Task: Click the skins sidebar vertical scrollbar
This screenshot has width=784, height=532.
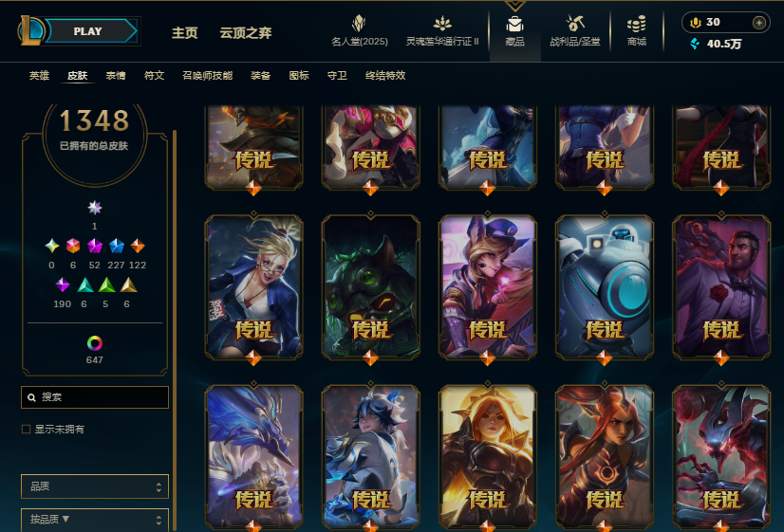Action: pyautogui.click(x=175, y=330)
